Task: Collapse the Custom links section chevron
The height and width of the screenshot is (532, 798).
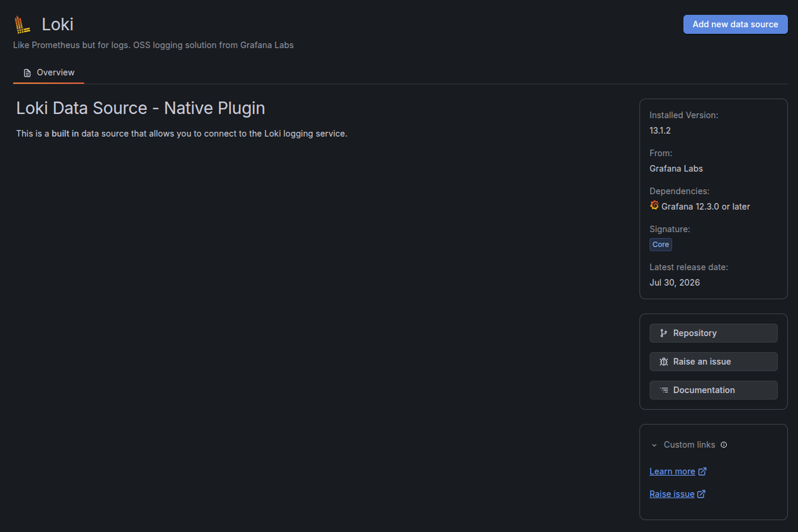Action: pyautogui.click(x=654, y=445)
